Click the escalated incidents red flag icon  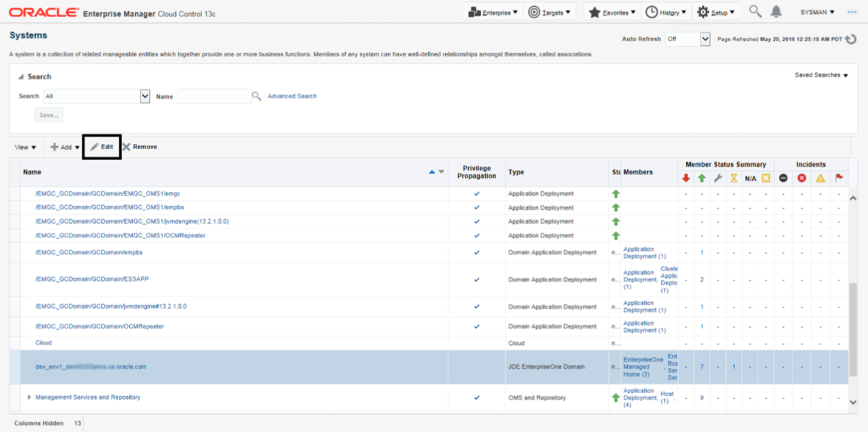coord(839,178)
